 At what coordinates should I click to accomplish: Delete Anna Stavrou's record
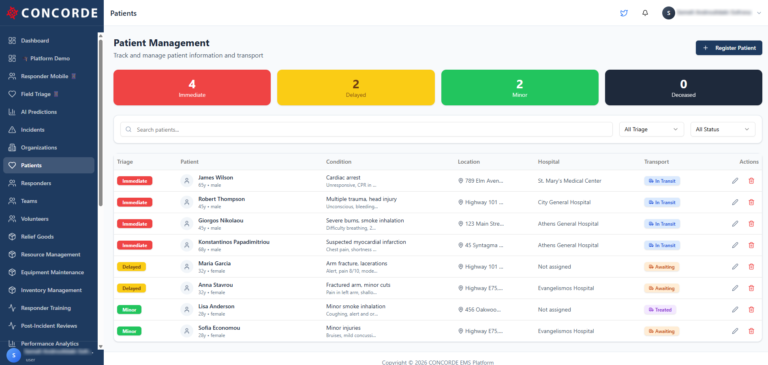point(751,288)
